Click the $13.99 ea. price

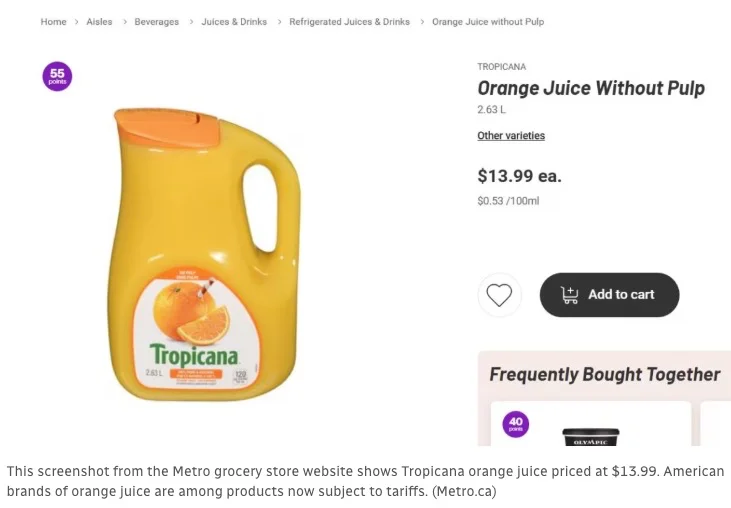[519, 176]
